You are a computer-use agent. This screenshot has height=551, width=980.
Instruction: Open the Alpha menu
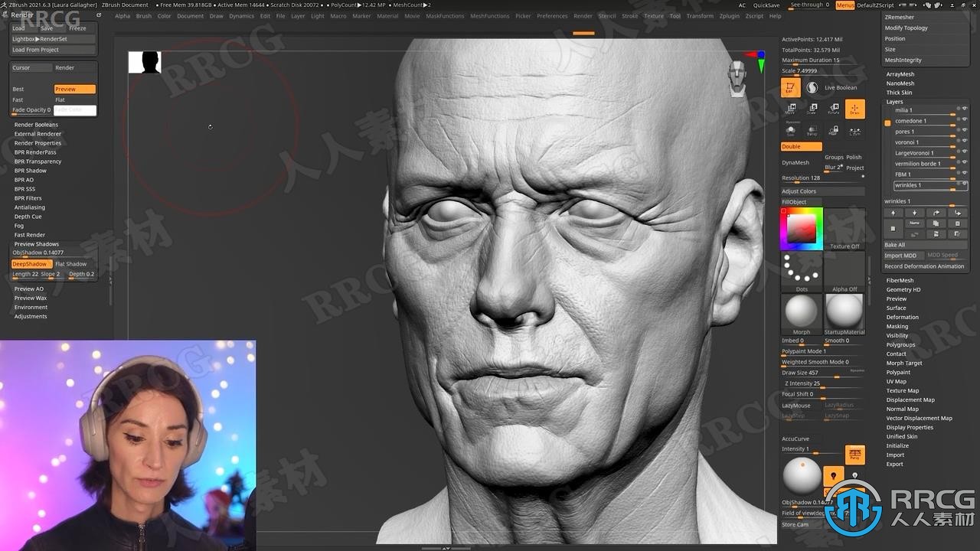coord(122,16)
